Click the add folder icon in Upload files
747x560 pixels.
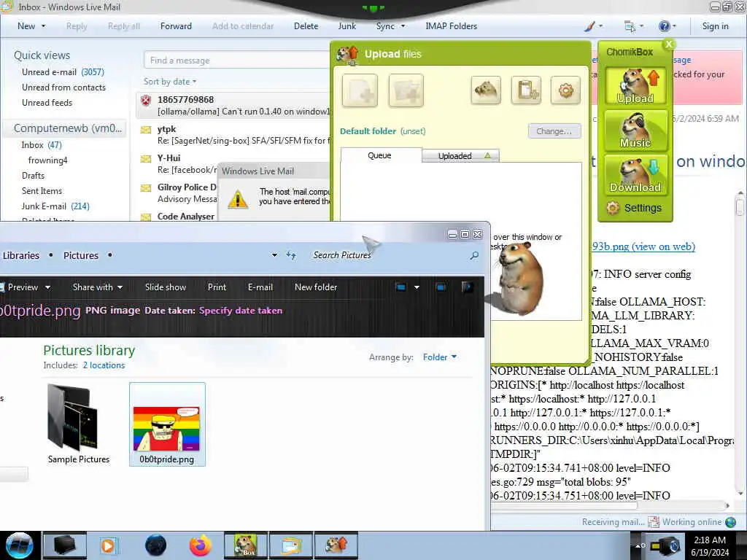click(406, 90)
